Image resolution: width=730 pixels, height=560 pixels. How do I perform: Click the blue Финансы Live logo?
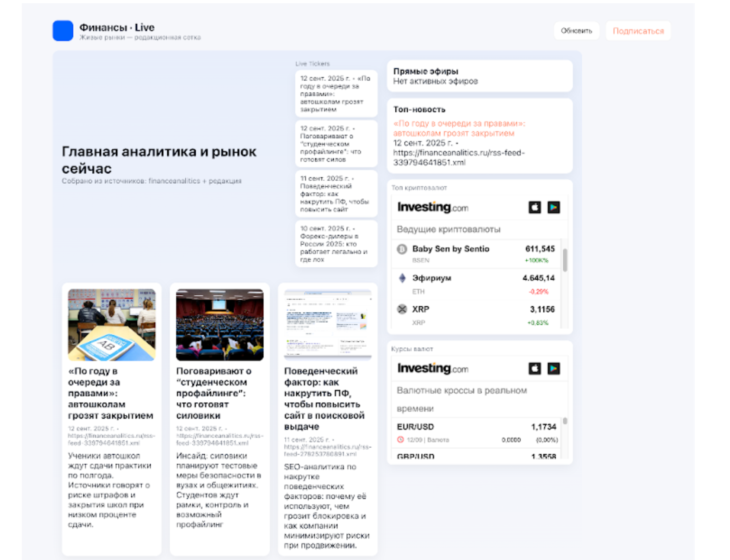tap(63, 31)
